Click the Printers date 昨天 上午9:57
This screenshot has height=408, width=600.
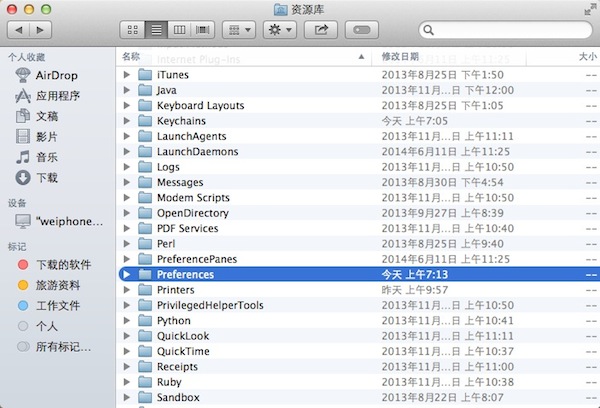click(x=414, y=290)
